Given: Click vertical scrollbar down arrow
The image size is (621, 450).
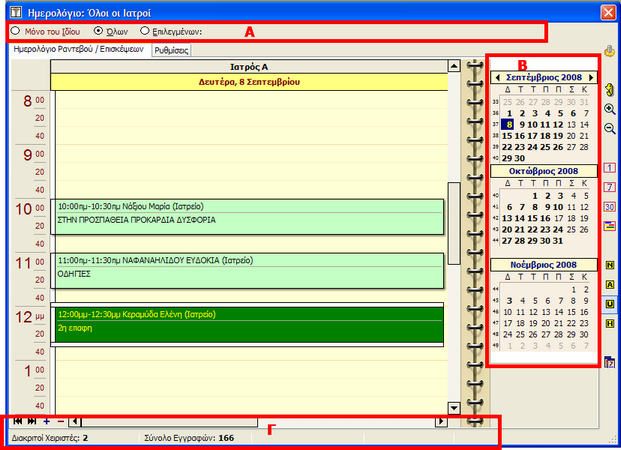Looking at the screenshot, I should (454, 408).
